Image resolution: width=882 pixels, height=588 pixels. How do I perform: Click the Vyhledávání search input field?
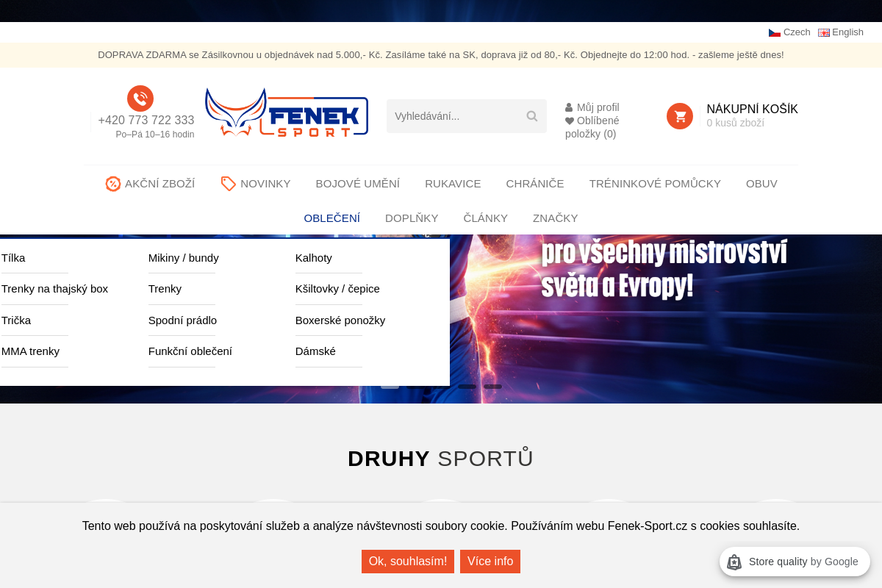[456, 116]
